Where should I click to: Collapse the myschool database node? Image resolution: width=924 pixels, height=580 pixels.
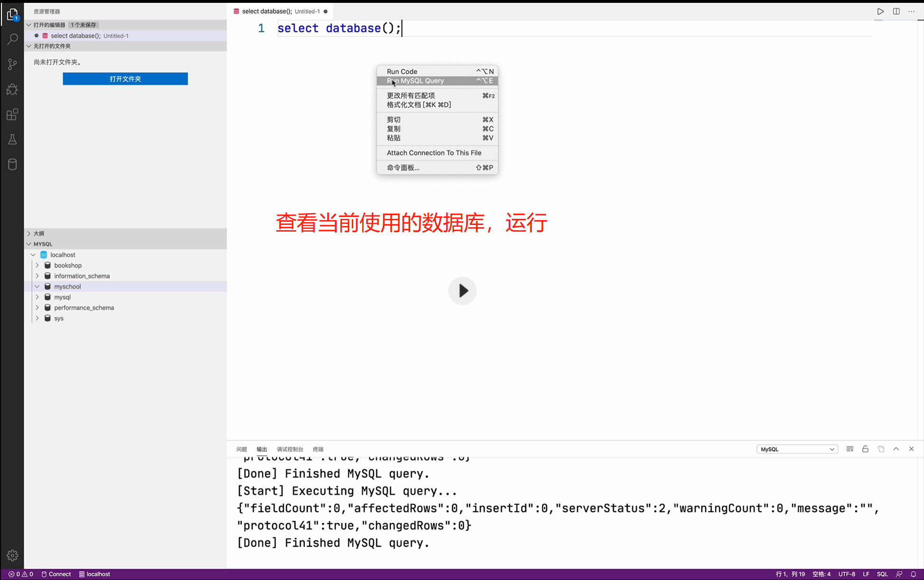37,287
